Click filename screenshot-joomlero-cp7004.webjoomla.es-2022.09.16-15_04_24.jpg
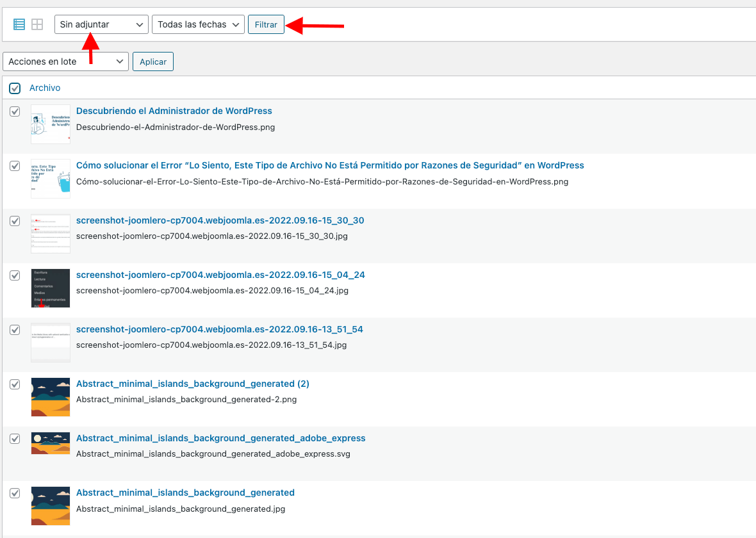 [x=212, y=291]
